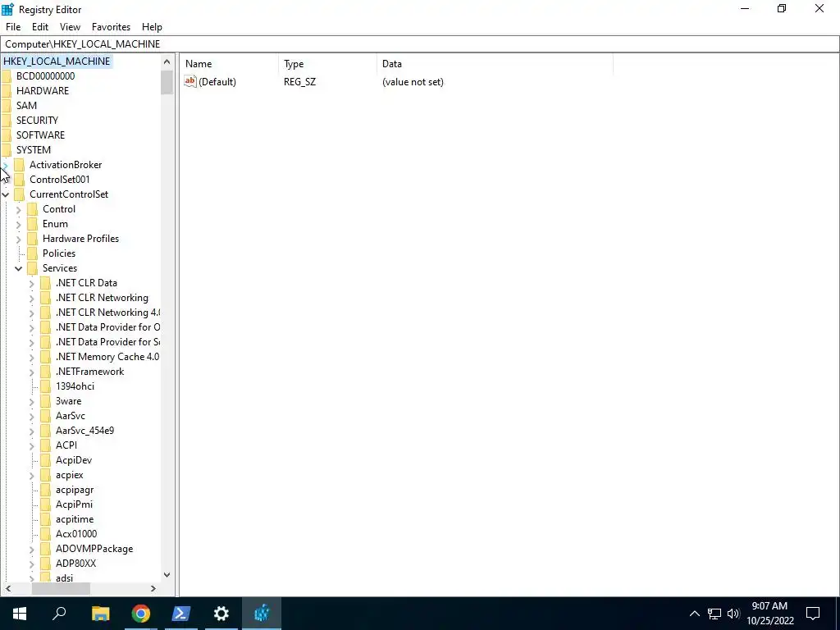
Task: Click the Enum key folder icon
Action: coord(33,224)
